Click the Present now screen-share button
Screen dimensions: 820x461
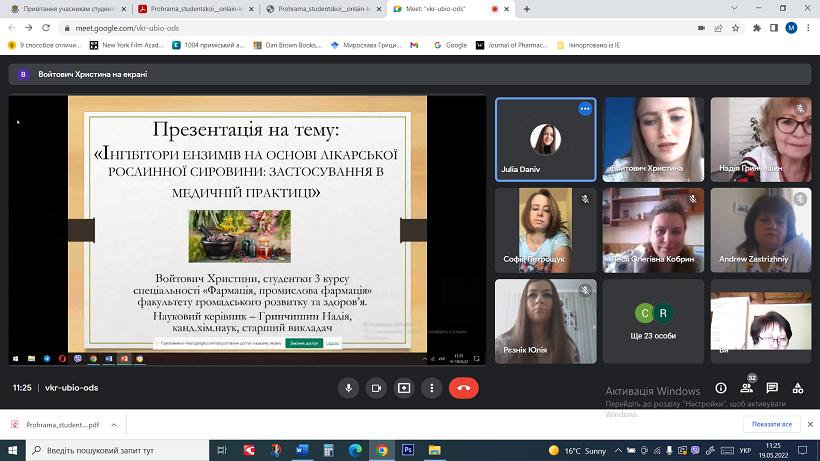pyautogui.click(x=404, y=388)
